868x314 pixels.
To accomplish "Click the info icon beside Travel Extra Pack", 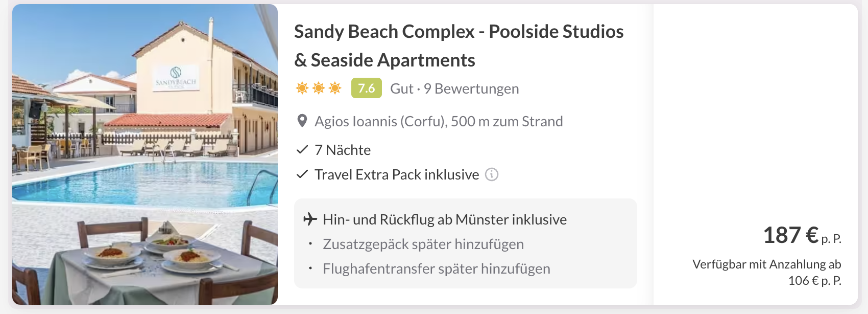I will pyautogui.click(x=492, y=174).
